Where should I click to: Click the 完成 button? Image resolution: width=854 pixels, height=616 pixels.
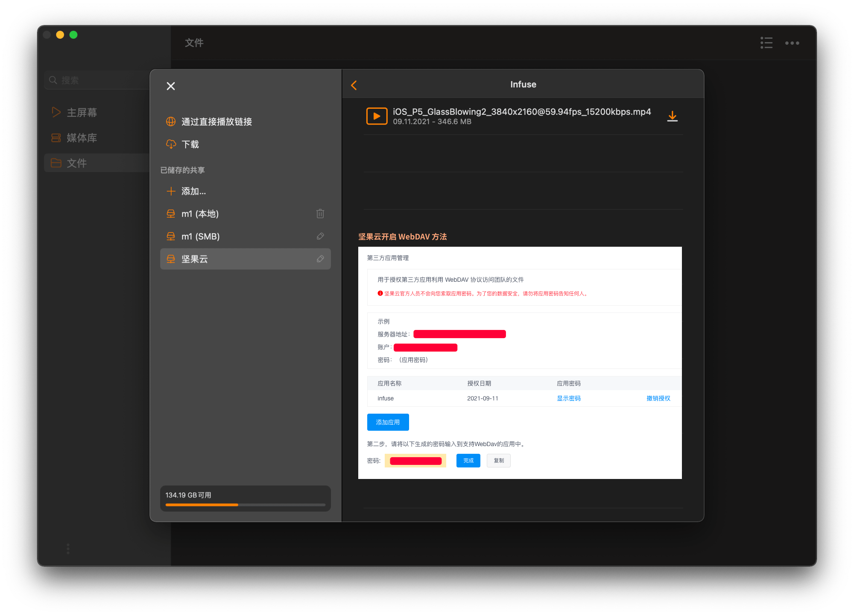click(468, 461)
